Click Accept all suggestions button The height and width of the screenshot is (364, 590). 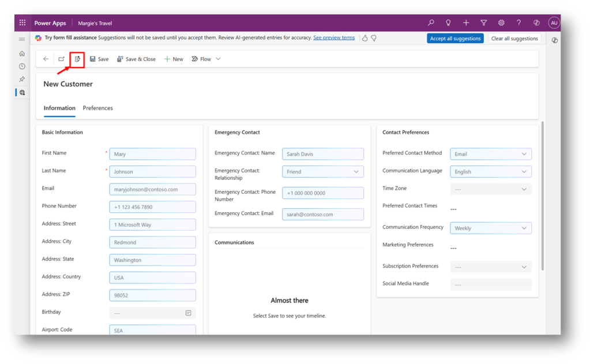(x=455, y=39)
